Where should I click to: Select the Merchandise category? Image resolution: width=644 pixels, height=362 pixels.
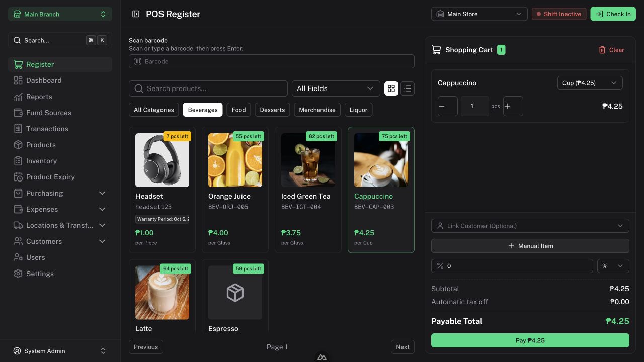[x=317, y=110]
